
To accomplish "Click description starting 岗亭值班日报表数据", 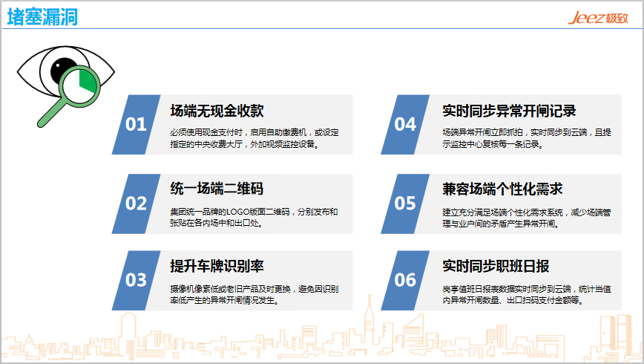I will click(527, 294).
